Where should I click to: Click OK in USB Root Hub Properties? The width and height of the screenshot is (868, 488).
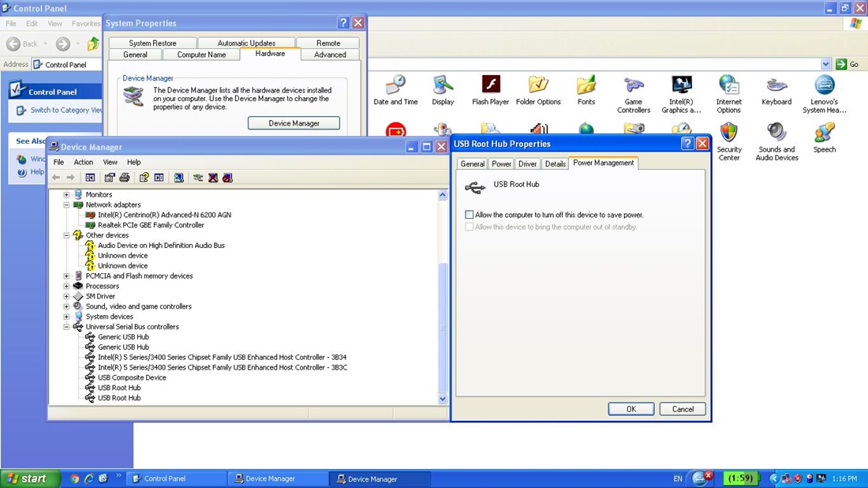[631, 409]
